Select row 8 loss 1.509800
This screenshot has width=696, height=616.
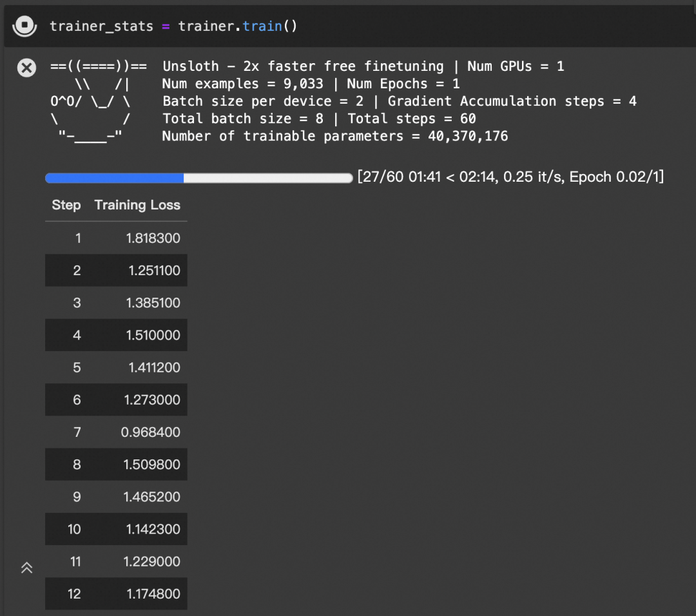coord(116,464)
